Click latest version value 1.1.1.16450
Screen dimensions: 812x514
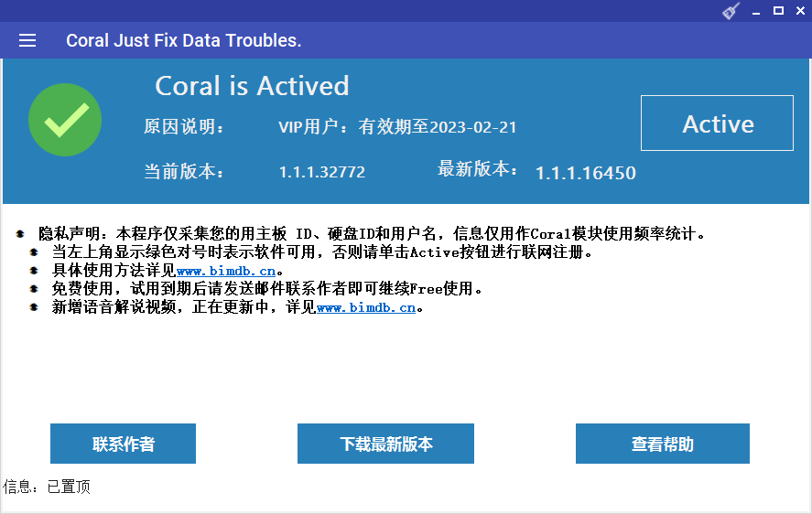[x=586, y=173]
